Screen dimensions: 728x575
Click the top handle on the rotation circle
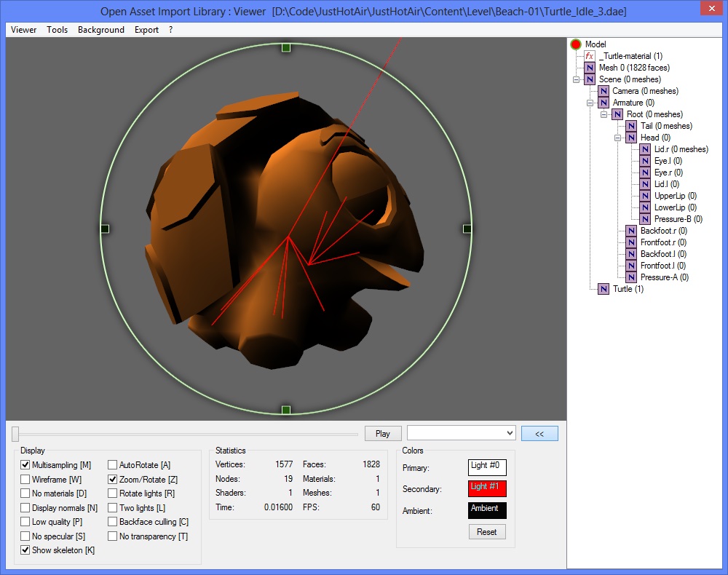pos(286,47)
